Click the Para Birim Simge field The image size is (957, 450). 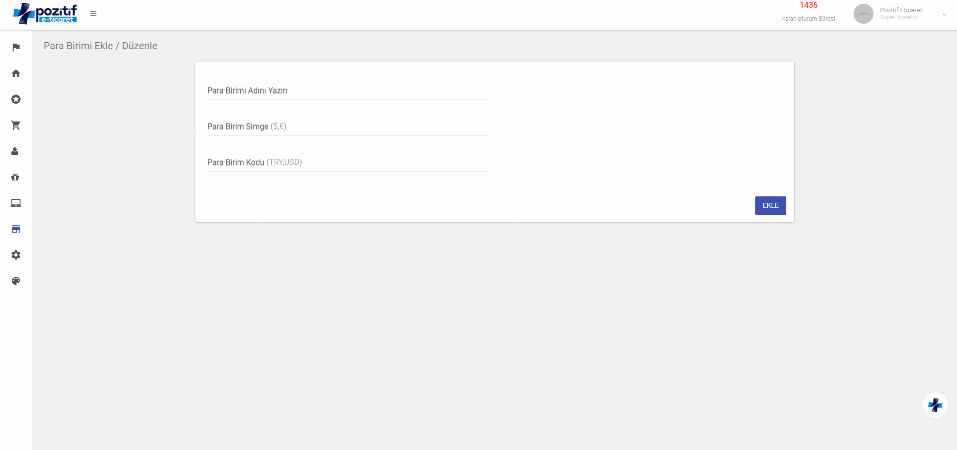click(347, 127)
